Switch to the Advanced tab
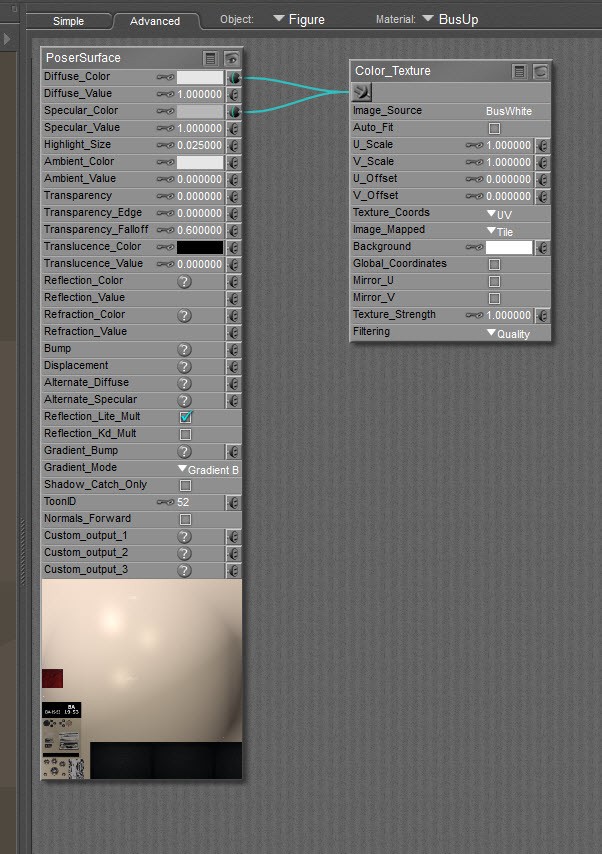 click(155, 21)
